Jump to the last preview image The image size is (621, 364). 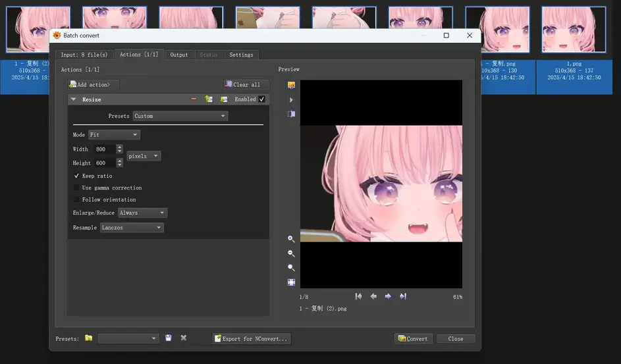pos(403,297)
